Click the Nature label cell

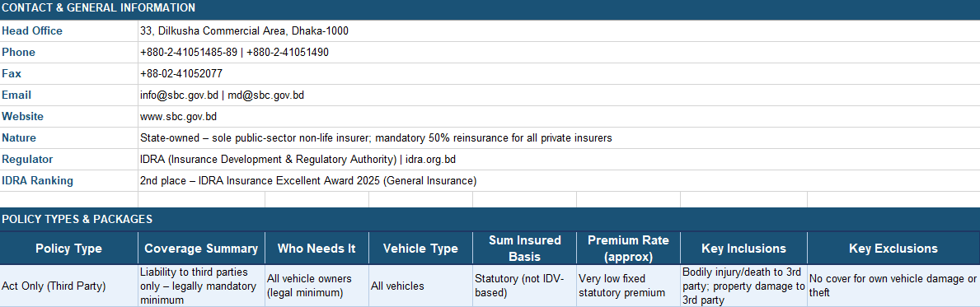click(68, 138)
